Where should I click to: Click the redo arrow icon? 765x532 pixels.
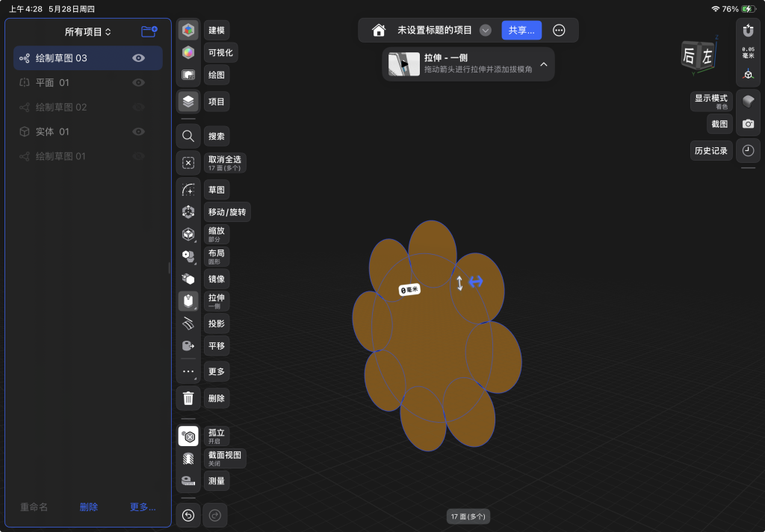[215, 516]
